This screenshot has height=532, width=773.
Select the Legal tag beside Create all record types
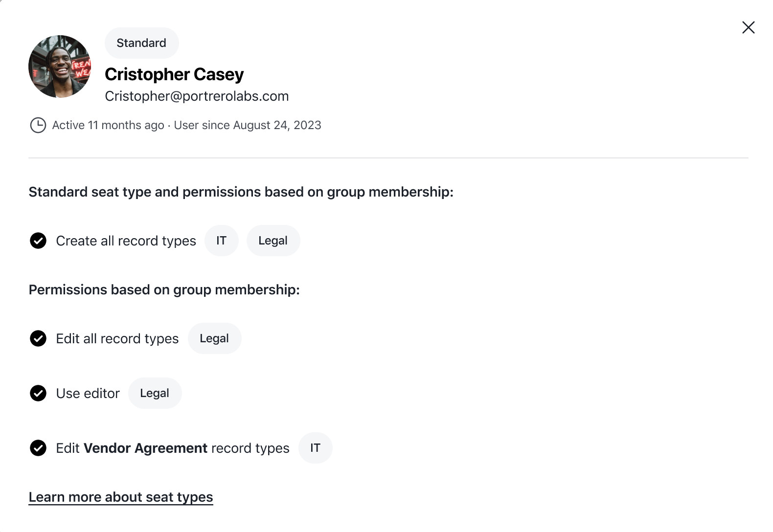click(x=273, y=241)
